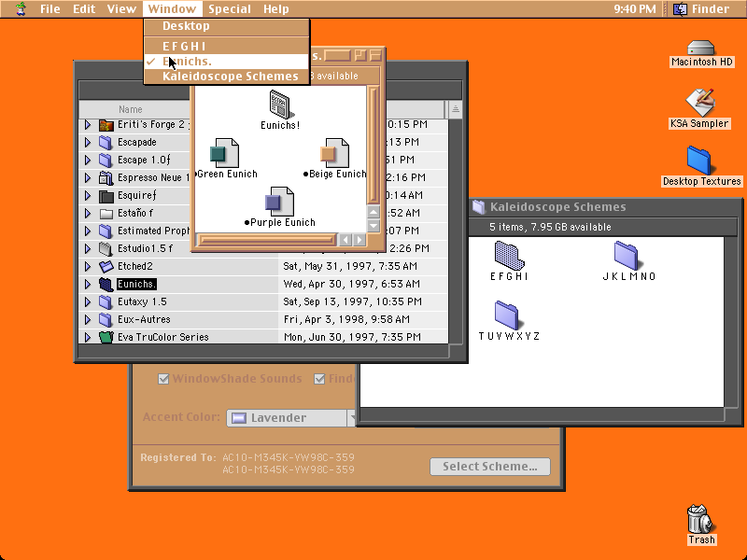The image size is (747, 560).
Task: Expand the Eutaxy 1.5 disclosure triangle
Action: pos(88,301)
